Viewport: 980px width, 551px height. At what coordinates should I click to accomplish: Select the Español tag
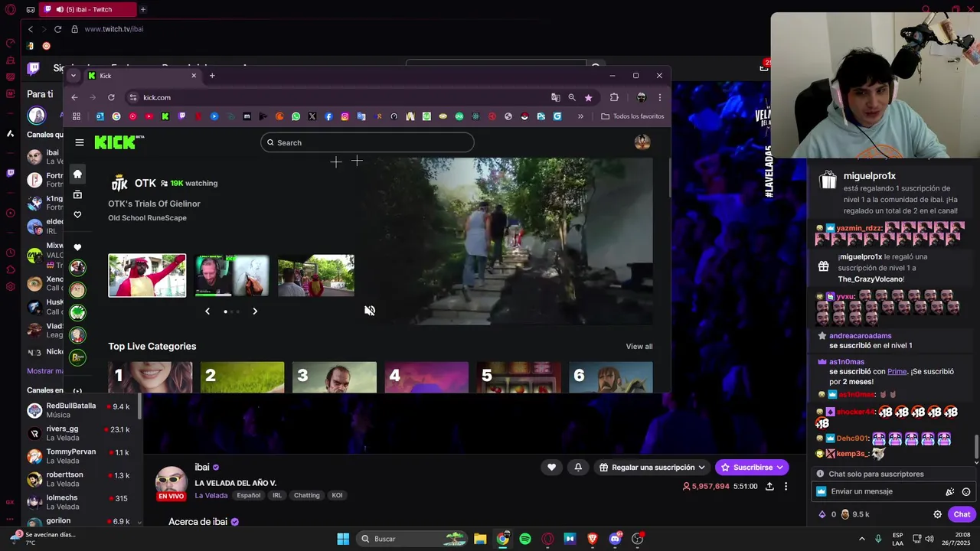click(248, 495)
